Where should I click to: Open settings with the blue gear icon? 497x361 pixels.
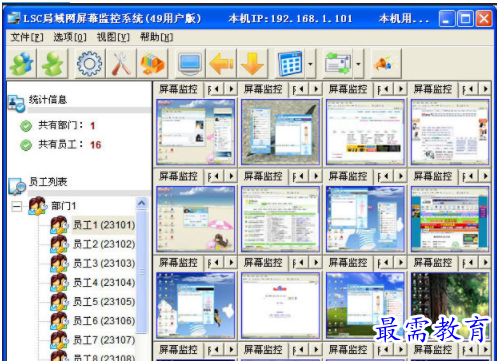coord(89,63)
